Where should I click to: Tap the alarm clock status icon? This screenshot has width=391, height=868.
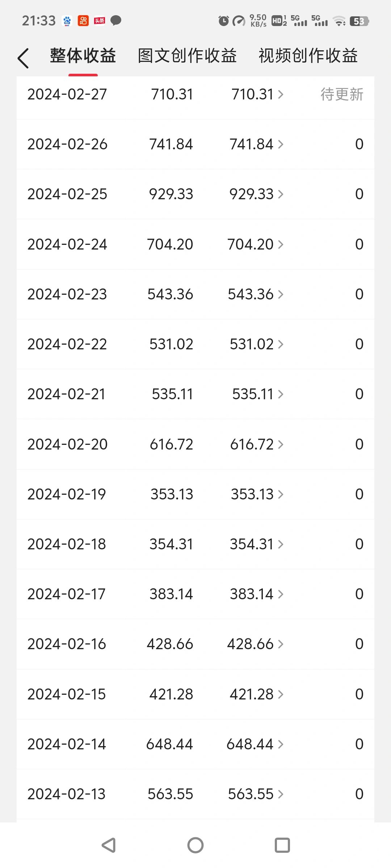[223, 21]
